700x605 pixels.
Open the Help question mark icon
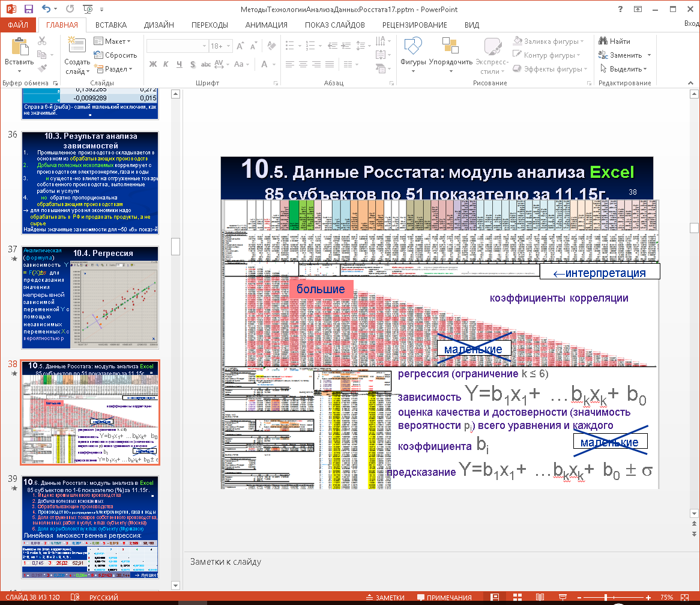pos(620,9)
